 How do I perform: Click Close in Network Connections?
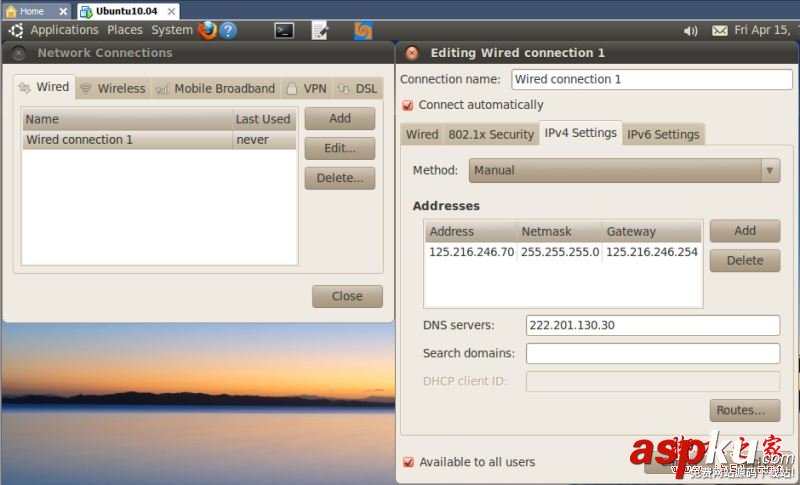pyautogui.click(x=347, y=296)
